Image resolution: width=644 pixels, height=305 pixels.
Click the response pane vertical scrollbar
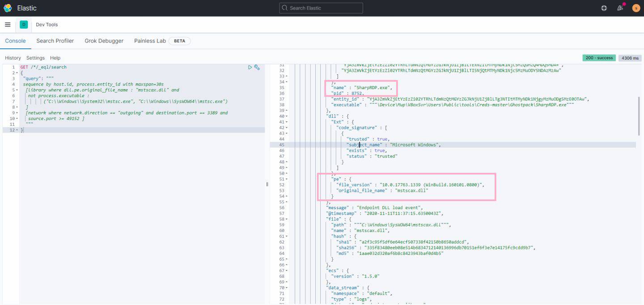click(x=640, y=116)
